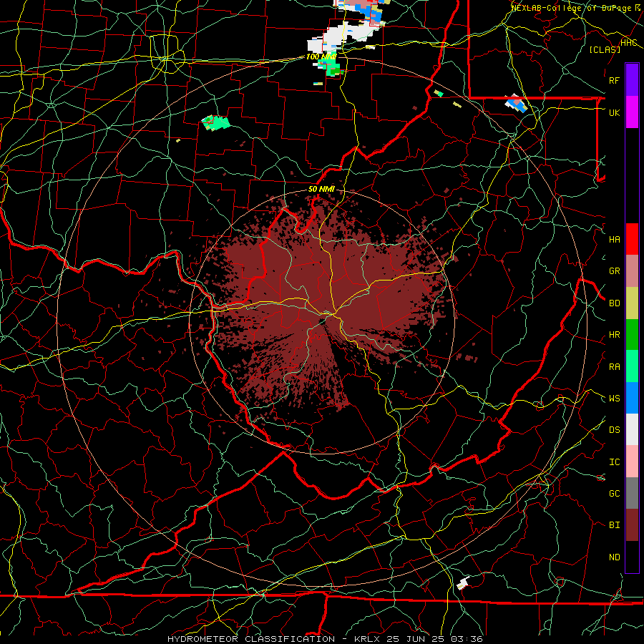Click the 'UK' legend label
Viewport: 644px width, 644px height.
[614, 112]
